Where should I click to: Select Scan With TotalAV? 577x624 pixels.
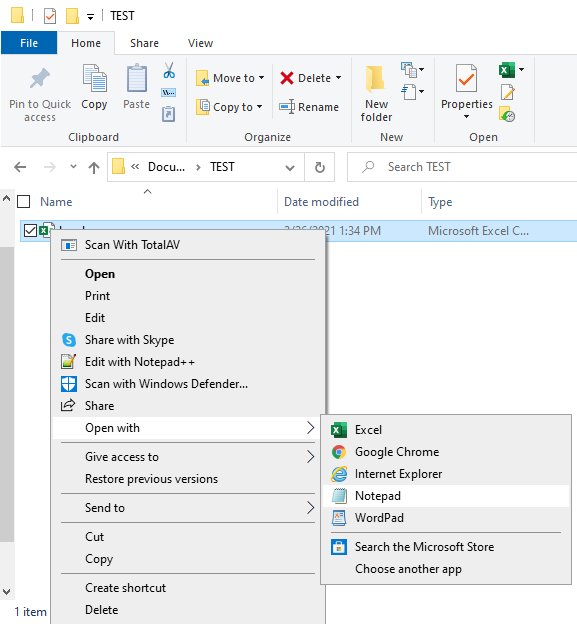click(188, 245)
